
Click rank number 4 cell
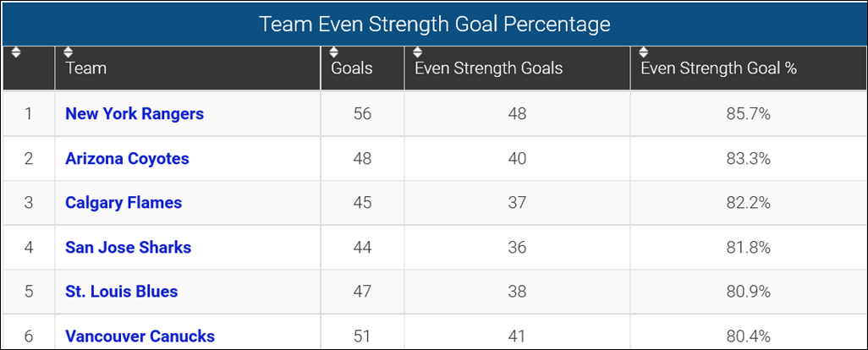[28, 248]
